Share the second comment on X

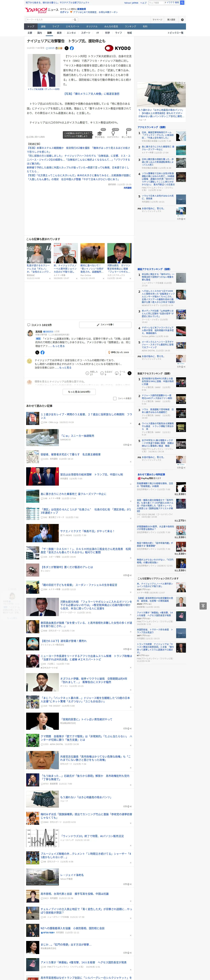[x=130, y=373]
